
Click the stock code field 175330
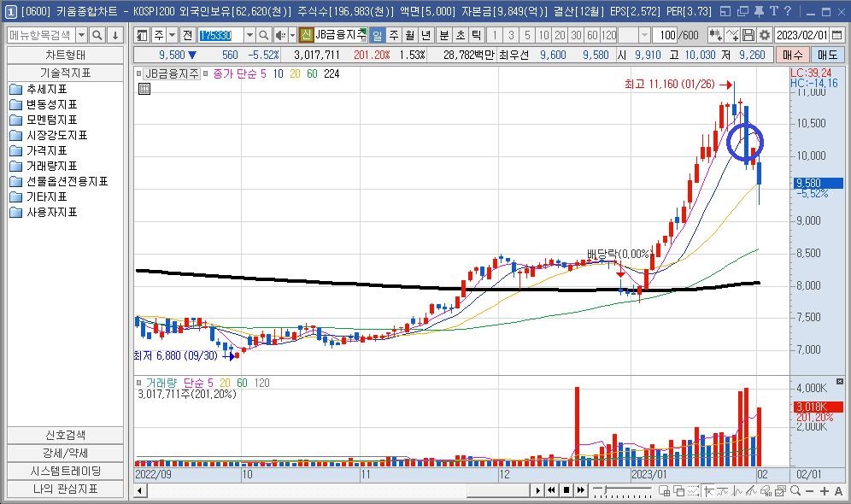click(221, 35)
